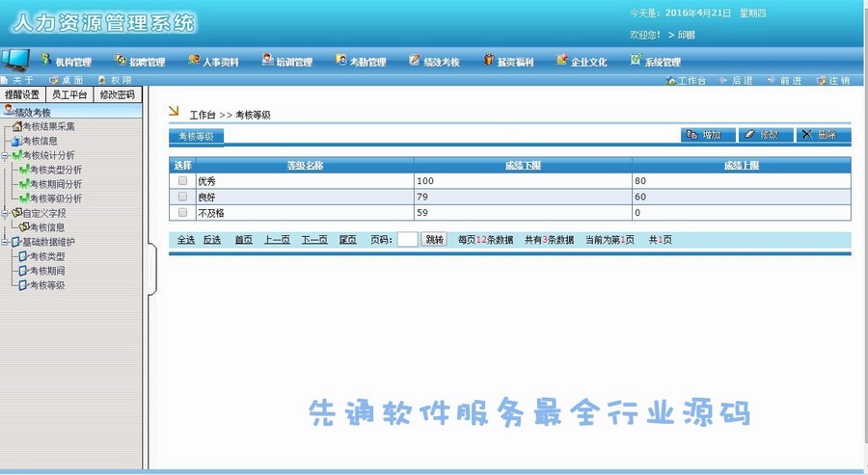Click the 工作台 breadcrumb text
868x475 pixels.
203,115
